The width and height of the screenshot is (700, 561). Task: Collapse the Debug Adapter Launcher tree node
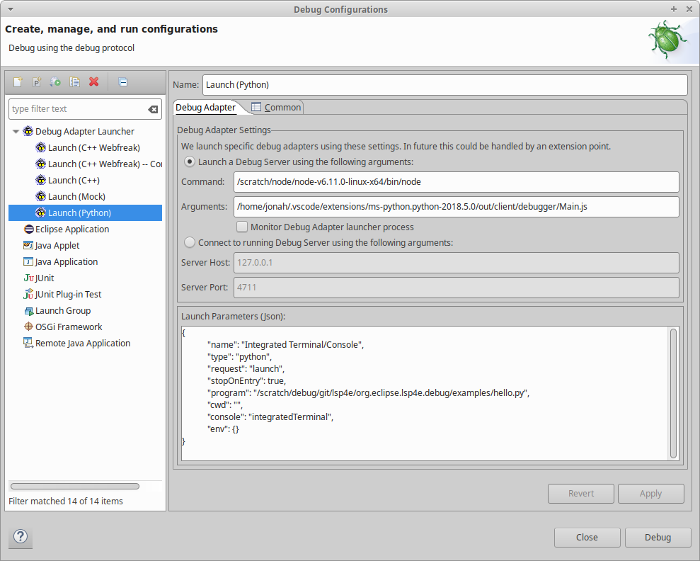[x=15, y=131]
